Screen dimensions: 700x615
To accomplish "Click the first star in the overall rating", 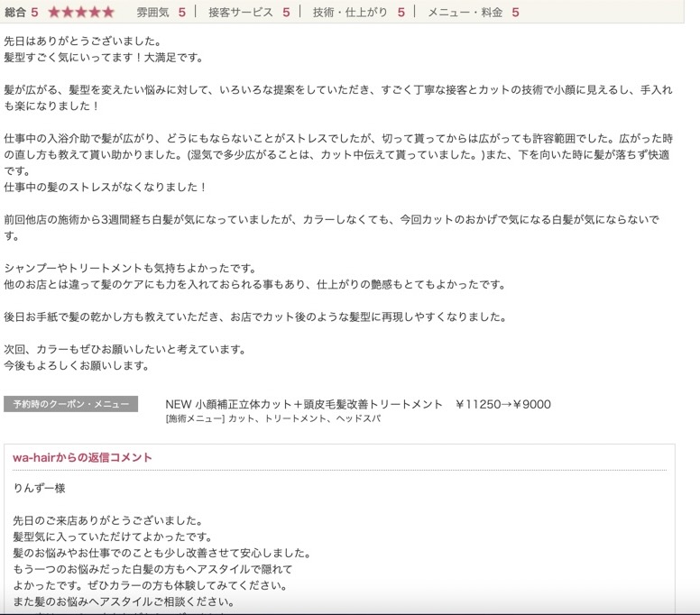I will click(53, 13).
